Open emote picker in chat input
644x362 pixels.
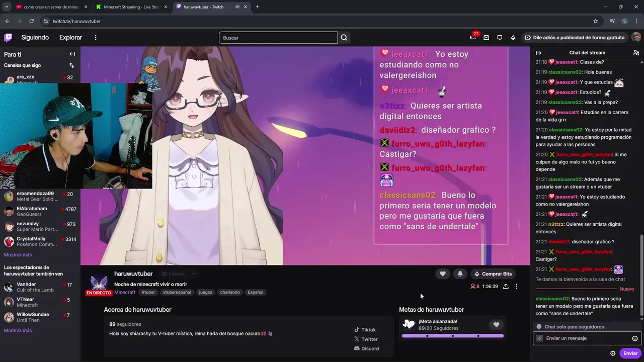(x=635, y=339)
